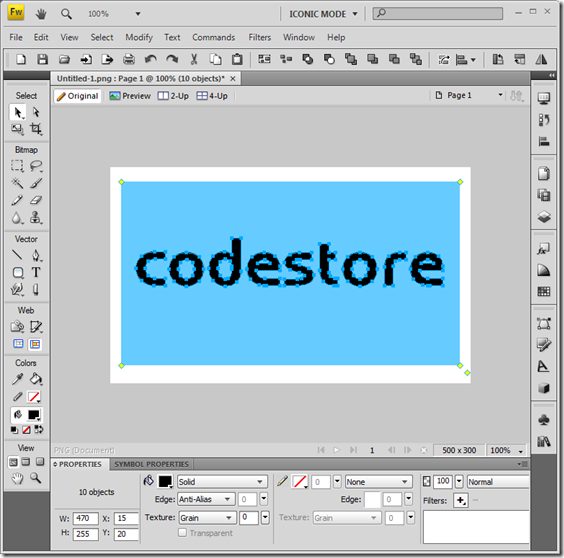The width and height of the screenshot is (564, 558).
Task: Show the 2-Up view
Action: [173, 96]
